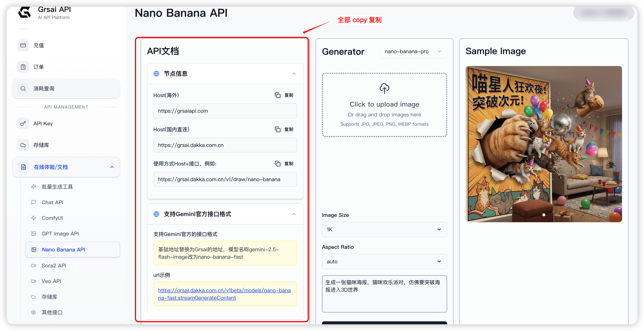Open 充值 via its card icon
The width and height of the screenshot is (644, 331).
[23, 45]
